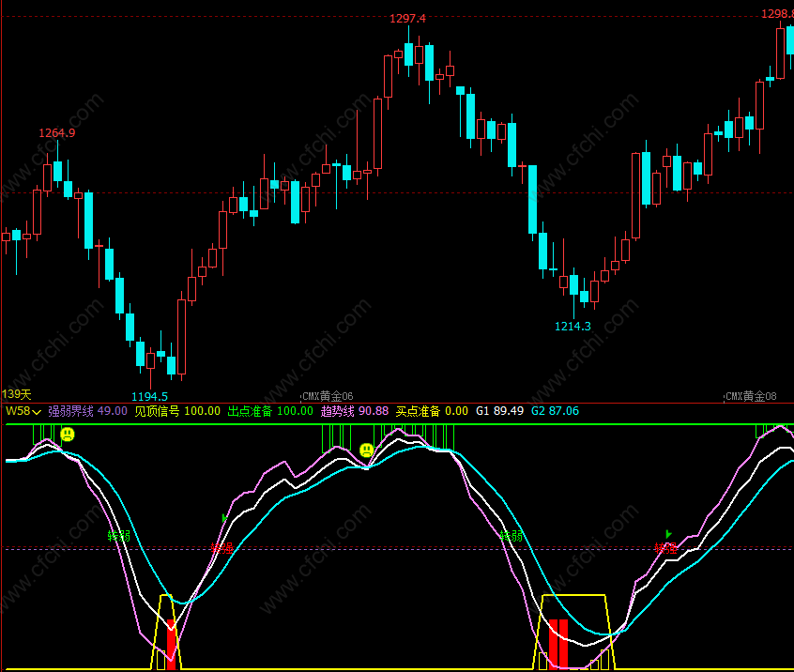This screenshot has height=672, width=794.
Task: Select the 出点准备 100.00 label
Action: 270,411
